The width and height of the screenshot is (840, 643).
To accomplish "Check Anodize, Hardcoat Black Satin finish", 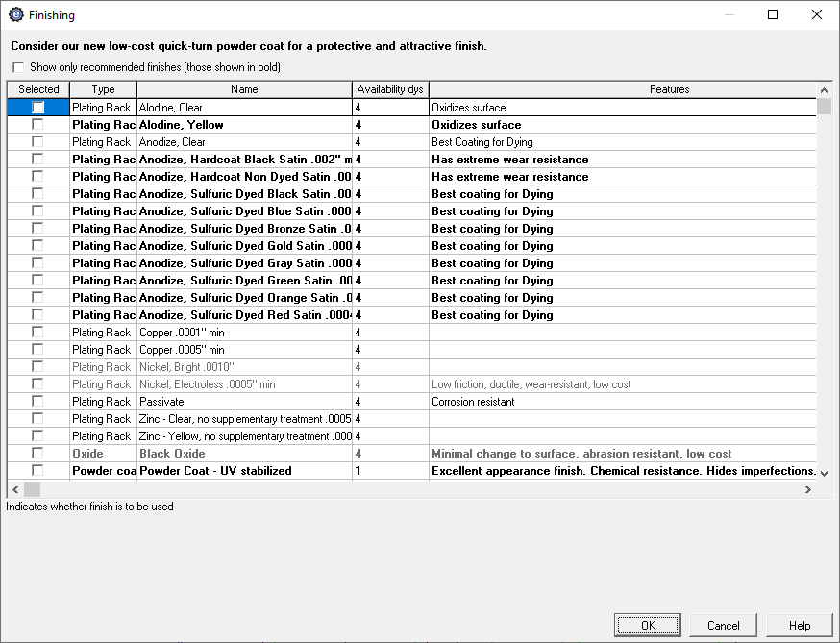I will 38,160.
